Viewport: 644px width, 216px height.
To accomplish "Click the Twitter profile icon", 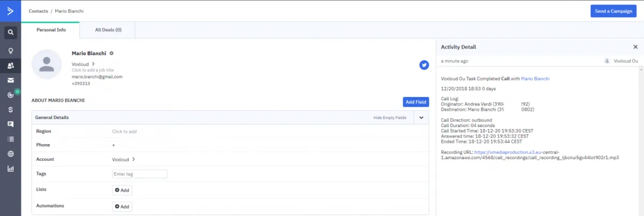I will click(x=424, y=65).
